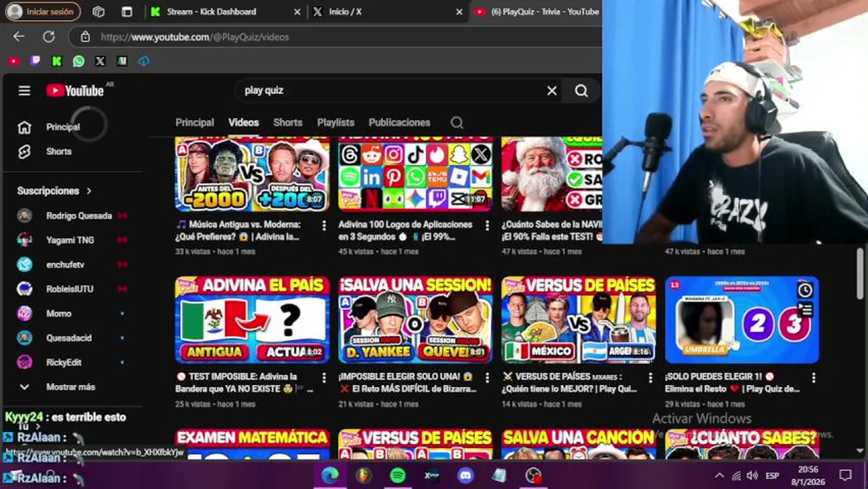868x489 pixels.
Task: Select the Videos channel tab
Action: coord(243,122)
